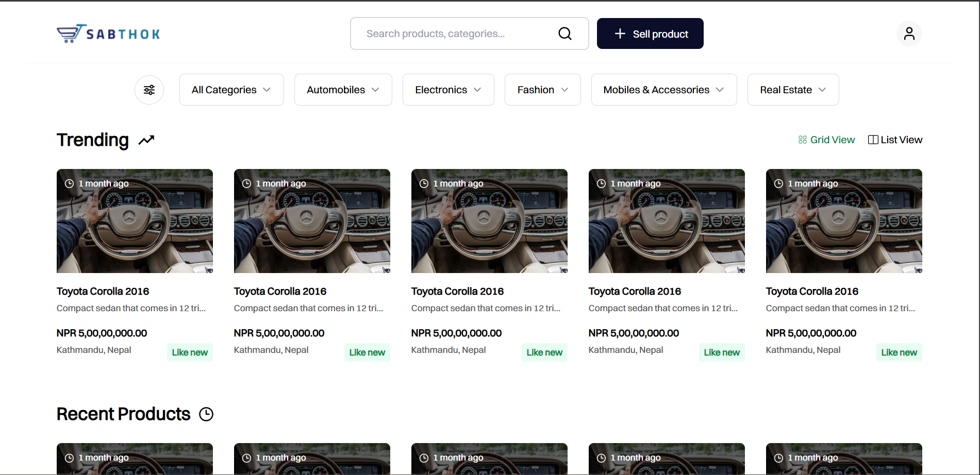Focus the Search products, categories field
Viewport: 980px width, 475px height.
point(454,33)
